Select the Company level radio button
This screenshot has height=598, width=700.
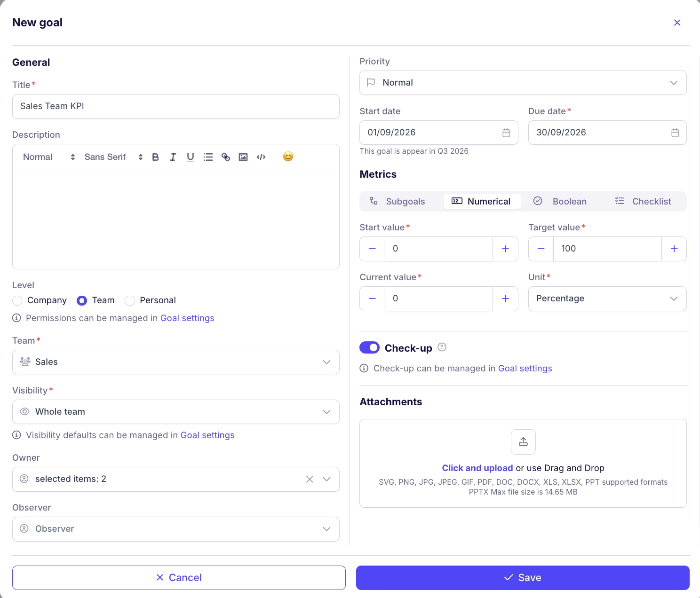pyautogui.click(x=17, y=300)
